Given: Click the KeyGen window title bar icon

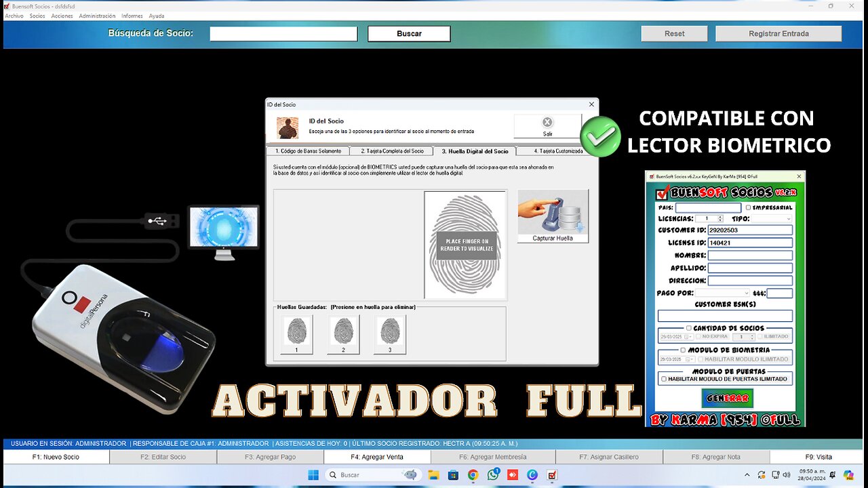Looking at the screenshot, I should 650,176.
